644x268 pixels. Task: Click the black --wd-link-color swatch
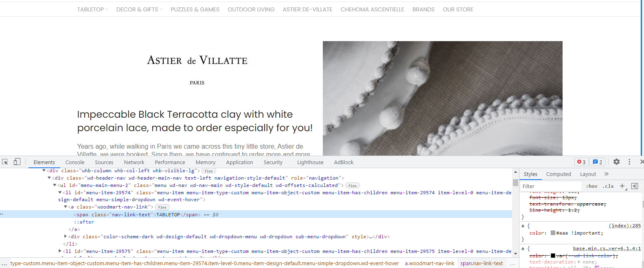(553, 256)
